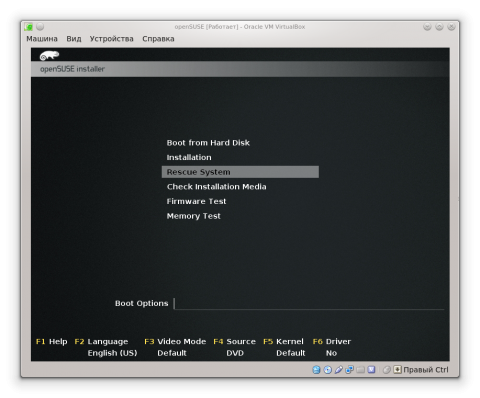Select the Firmware Test entry
480x398 pixels.
tap(196, 201)
